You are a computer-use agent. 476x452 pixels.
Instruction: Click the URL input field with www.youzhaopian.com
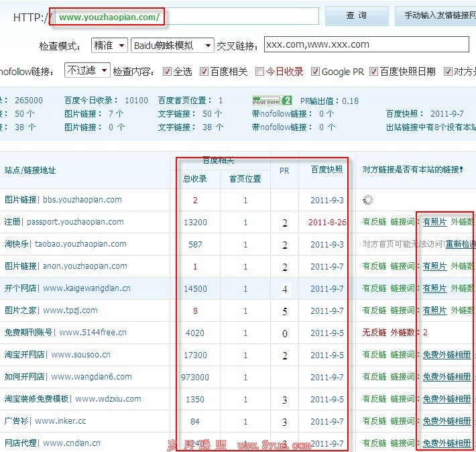[x=186, y=17]
